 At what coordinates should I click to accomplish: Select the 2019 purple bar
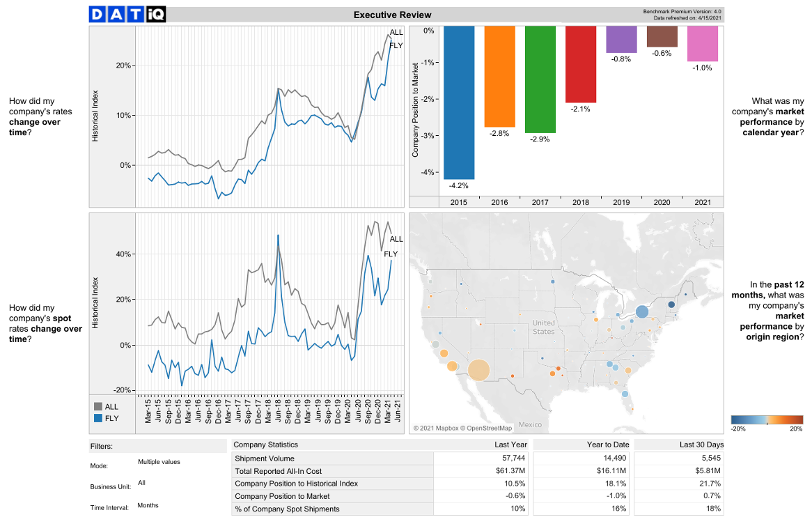pos(621,40)
